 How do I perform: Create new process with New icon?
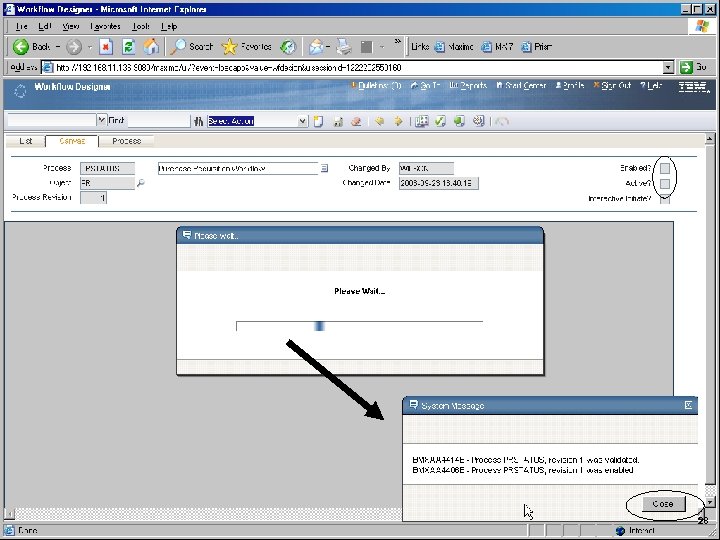[318, 121]
